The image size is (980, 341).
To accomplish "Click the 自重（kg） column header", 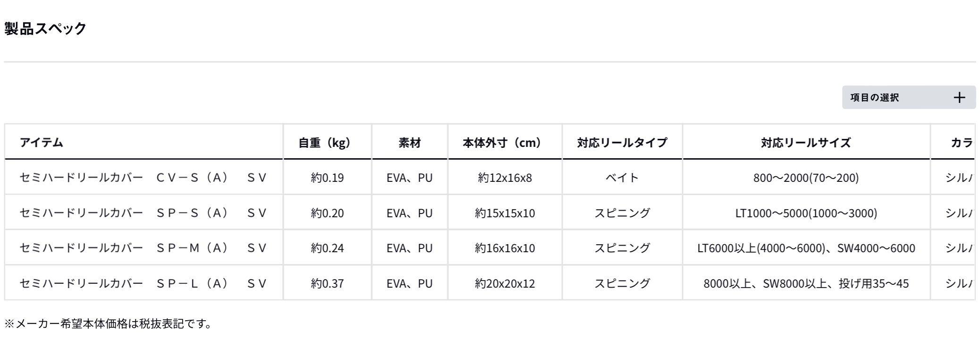I will 327,142.
